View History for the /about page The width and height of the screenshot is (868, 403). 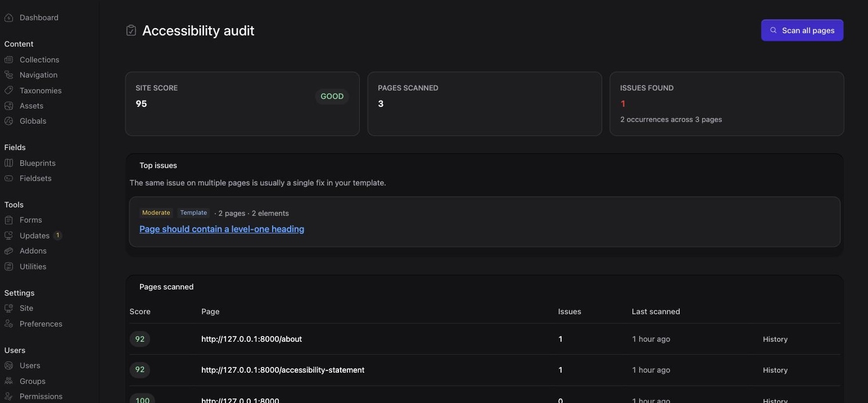[x=775, y=339]
